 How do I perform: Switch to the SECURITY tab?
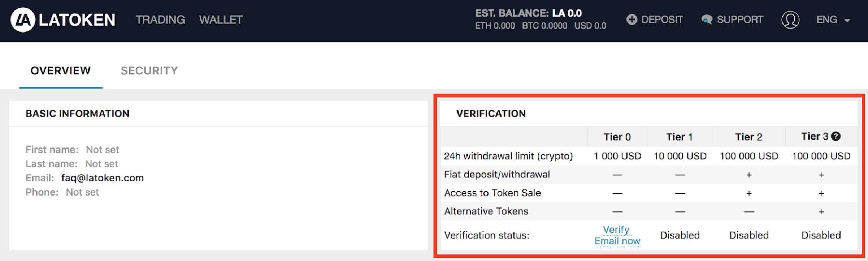coord(149,71)
